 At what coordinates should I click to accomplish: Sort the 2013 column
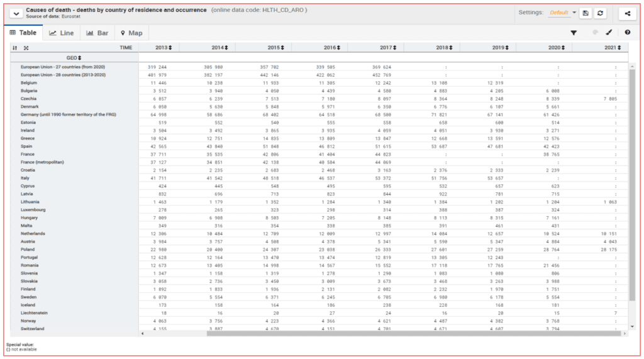click(163, 47)
